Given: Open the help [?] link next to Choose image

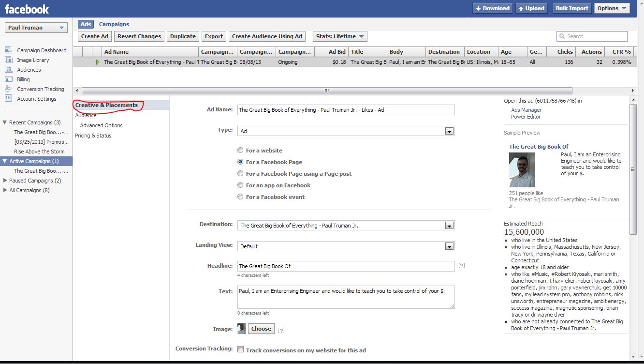Looking at the screenshot, I should [x=281, y=331].
